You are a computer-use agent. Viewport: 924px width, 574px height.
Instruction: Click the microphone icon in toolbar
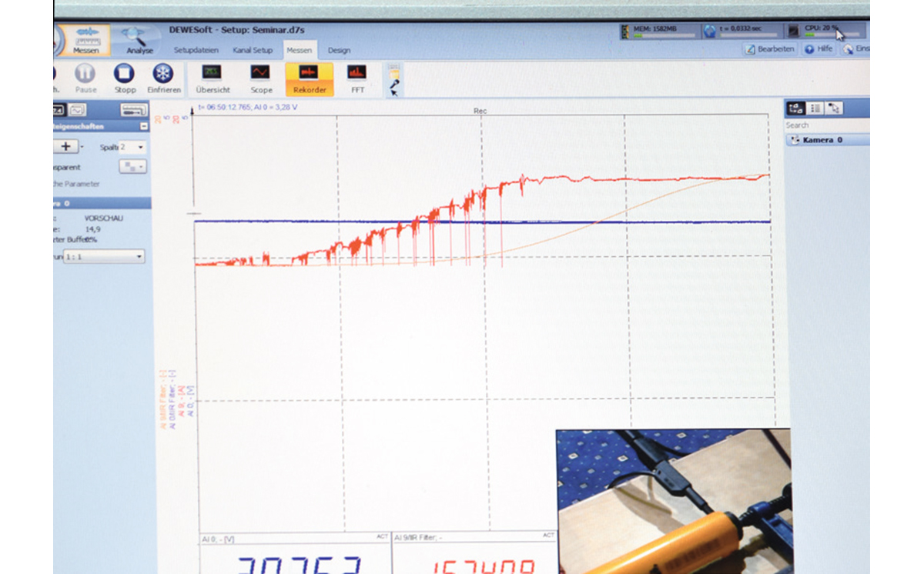pos(394,83)
